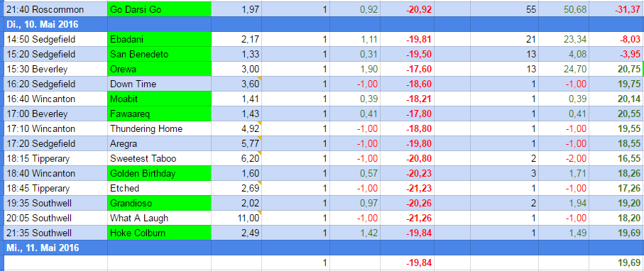Click the running total -31,37 cell

616,9
